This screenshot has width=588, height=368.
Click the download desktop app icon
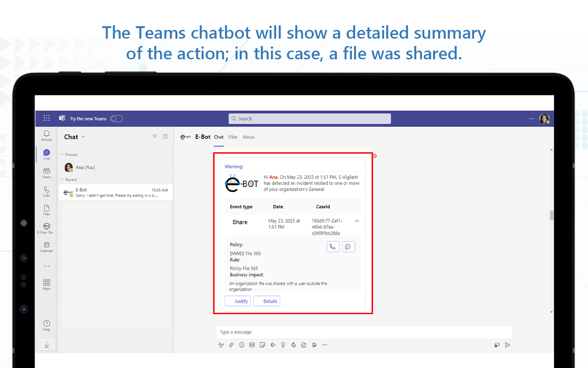tap(46, 345)
